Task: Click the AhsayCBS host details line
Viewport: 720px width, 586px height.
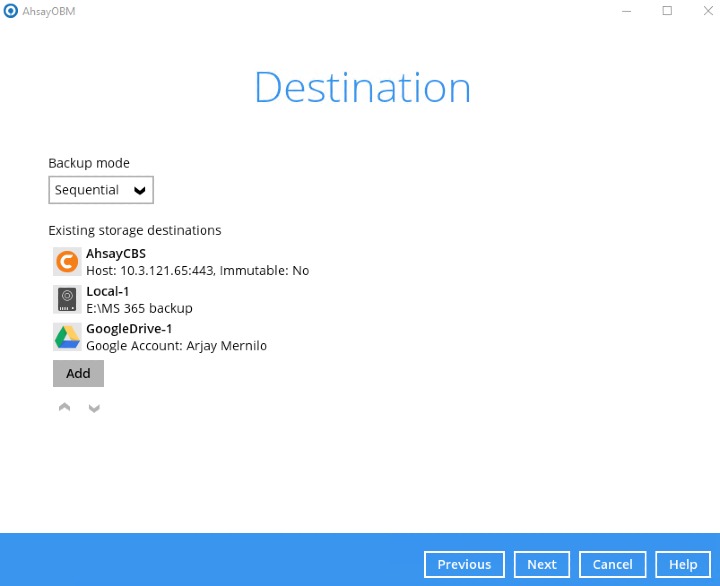Action: tap(197, 271)
